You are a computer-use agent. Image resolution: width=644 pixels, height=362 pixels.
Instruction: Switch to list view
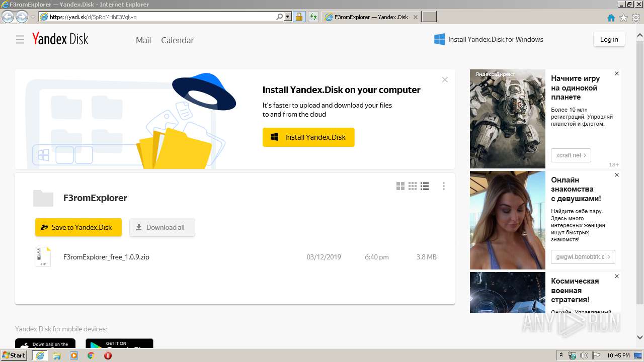click(425, 186)
